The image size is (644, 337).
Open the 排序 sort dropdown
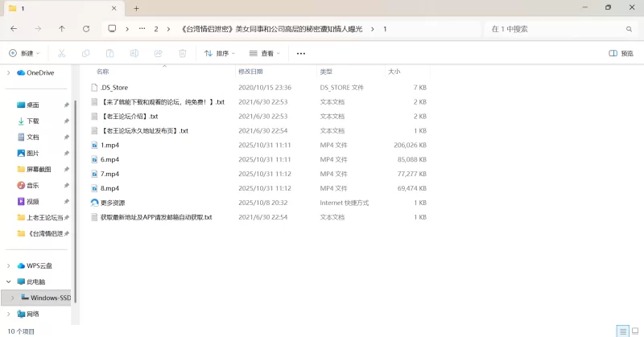[x=220, y=54]
